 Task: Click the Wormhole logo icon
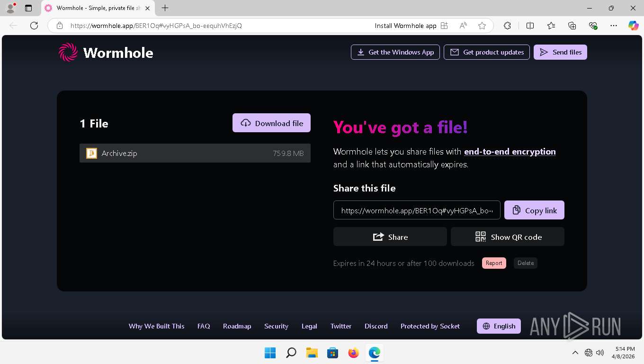(x=68, y=52)
